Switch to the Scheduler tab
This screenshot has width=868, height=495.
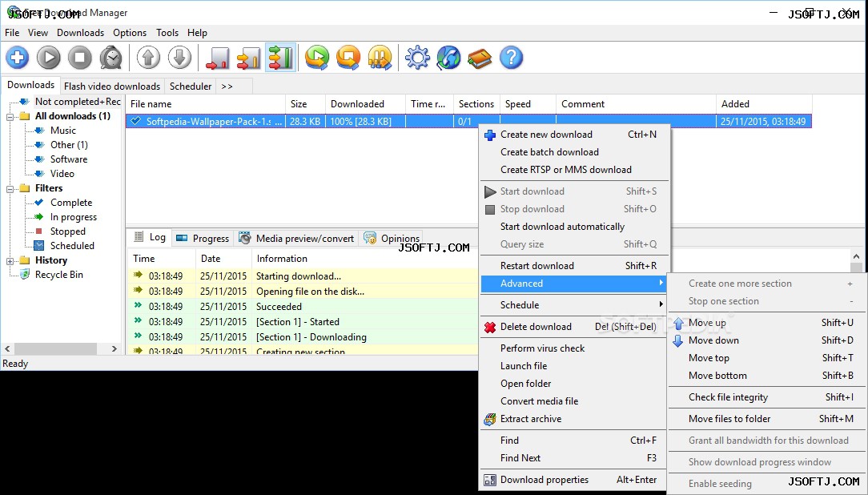[191, 87]
